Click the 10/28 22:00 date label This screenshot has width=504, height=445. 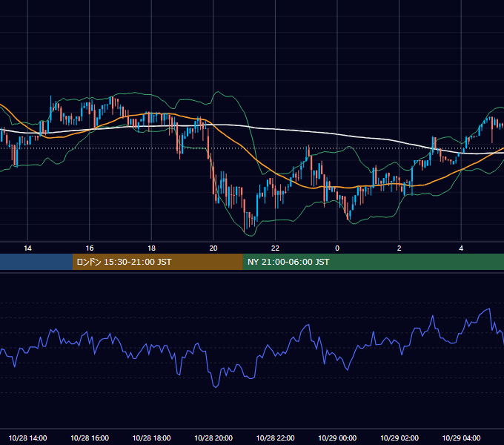(x=275, y=438)
